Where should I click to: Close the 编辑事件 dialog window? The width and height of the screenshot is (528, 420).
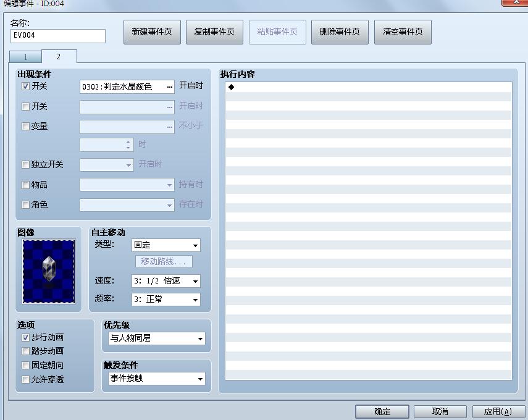point(515,2)
